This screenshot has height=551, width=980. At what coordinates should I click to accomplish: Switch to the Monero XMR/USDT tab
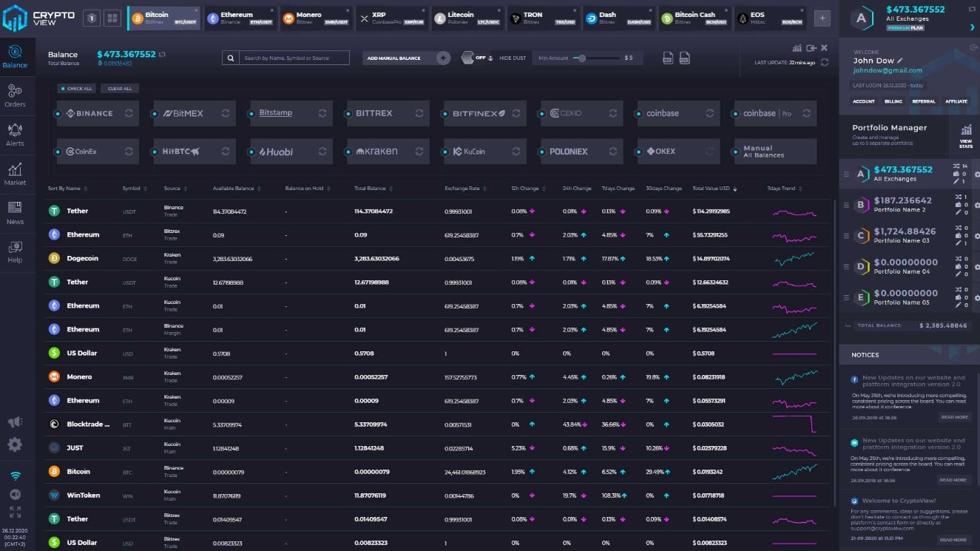click(314, 18)
